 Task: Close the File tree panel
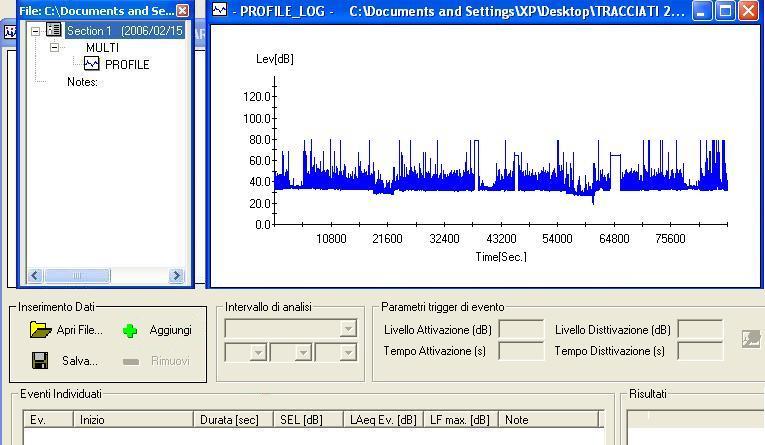(182, 10)
